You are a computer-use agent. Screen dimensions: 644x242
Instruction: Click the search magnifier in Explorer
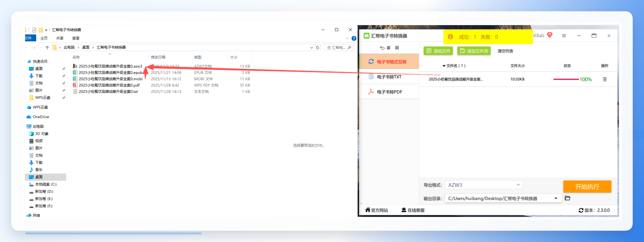point(349,48)
